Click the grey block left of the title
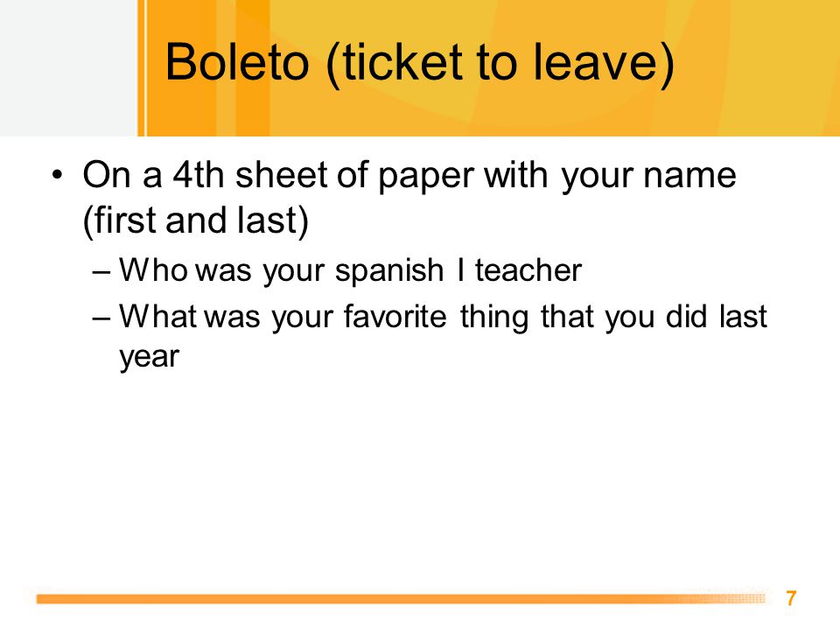Screen dimensions: 840x630 pyautogui.click(x=68, y=68)
